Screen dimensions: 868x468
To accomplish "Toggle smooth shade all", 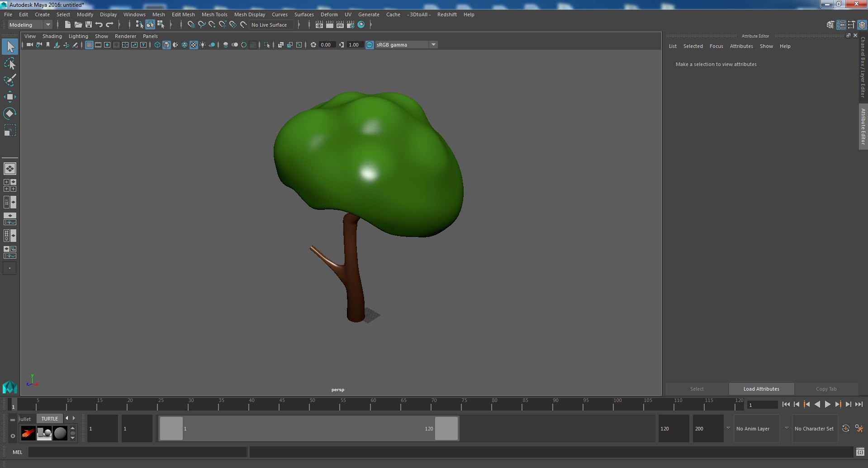I will [x=166, y=45].
